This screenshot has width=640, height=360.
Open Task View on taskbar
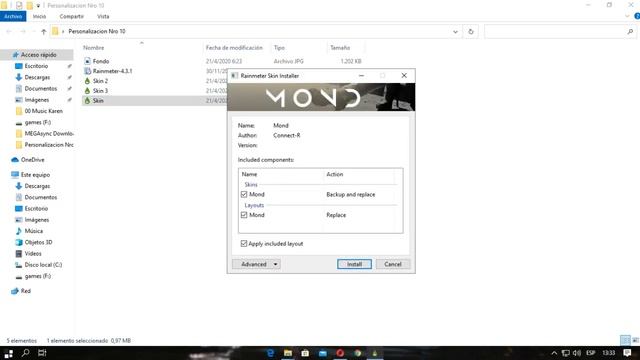pos(42,353)
